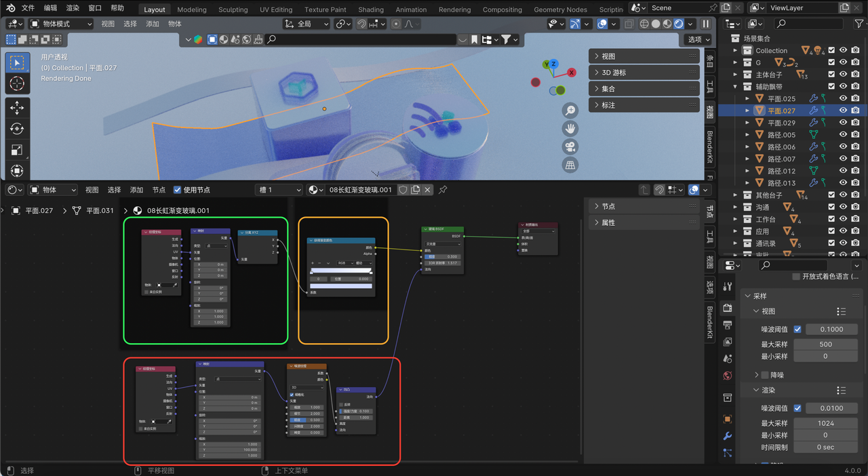Image resolution: width=868 pixels, height=476 pixels.
Task: Pause viewport render preview
Action: (705, 24)
